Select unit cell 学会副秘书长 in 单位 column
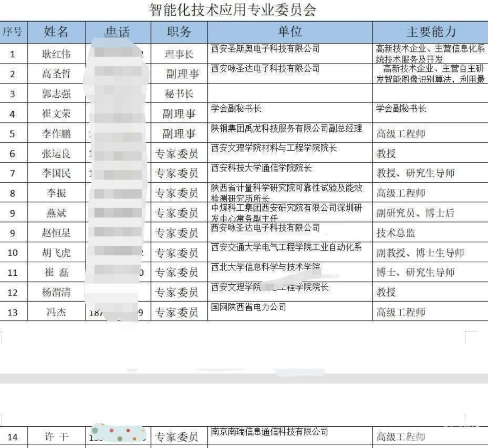This screenshot has height=448, width=488. pyautogui.click(x=236, y=108)
